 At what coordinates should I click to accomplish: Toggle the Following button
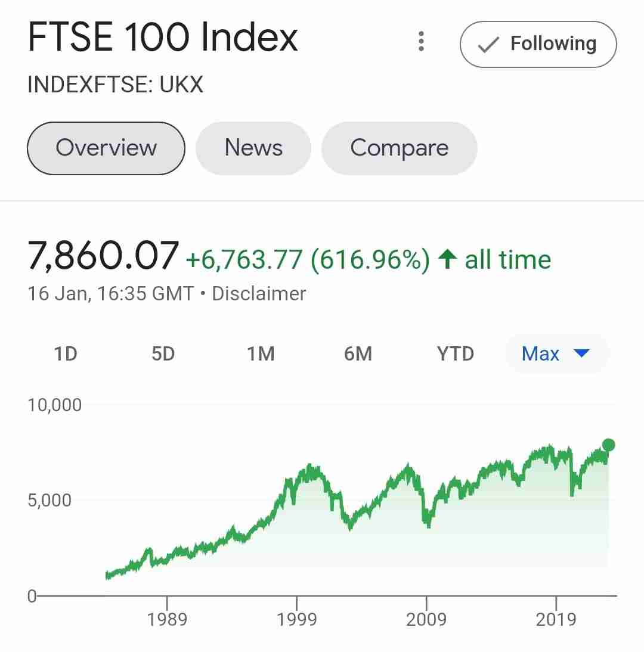click(538, 44)
